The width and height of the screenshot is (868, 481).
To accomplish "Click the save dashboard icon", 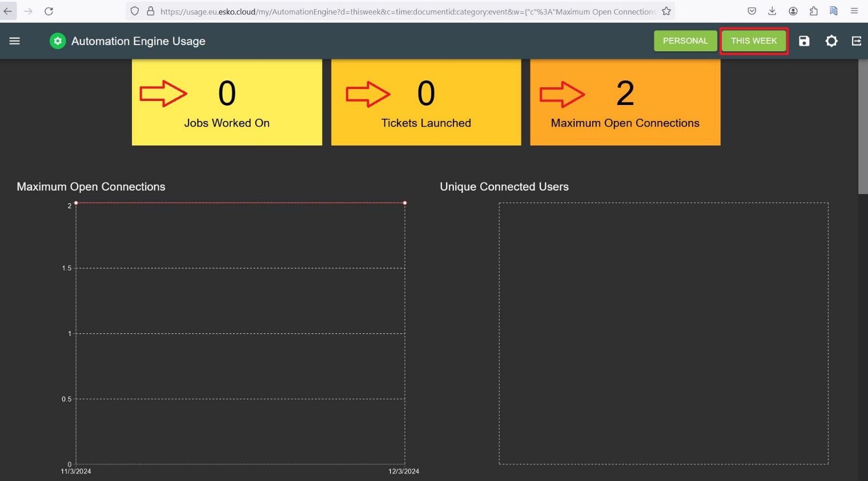I will tap(804, 41).
